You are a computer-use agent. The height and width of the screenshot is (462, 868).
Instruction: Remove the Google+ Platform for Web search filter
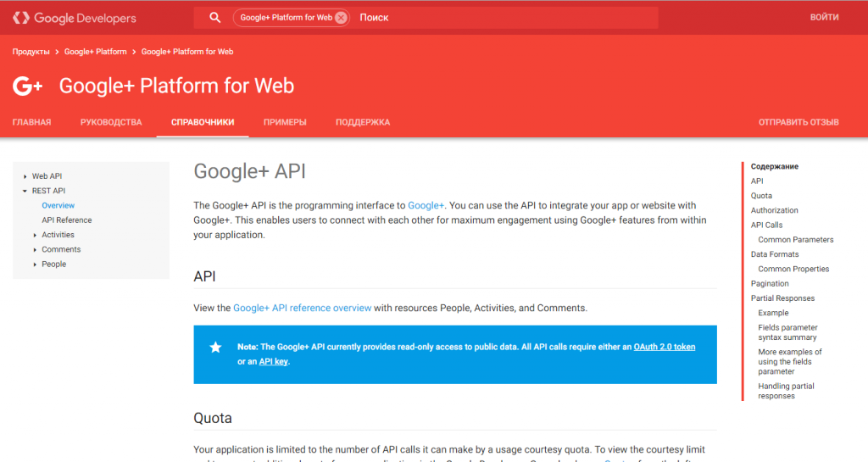tap(341, 18)
